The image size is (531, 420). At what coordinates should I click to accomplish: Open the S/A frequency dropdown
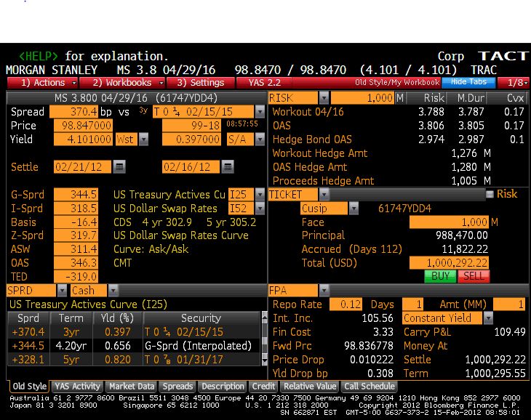(x=260, y=139)
